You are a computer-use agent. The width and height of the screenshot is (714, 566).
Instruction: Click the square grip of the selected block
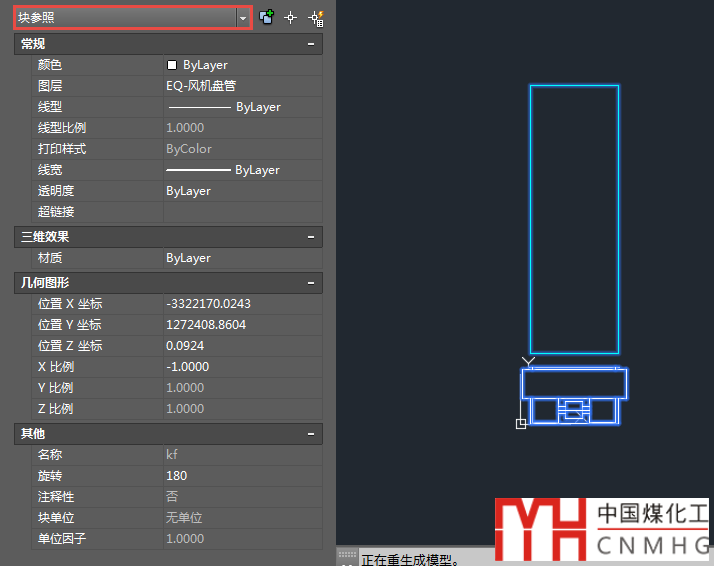pyautogui.click(x=520, y=424)
